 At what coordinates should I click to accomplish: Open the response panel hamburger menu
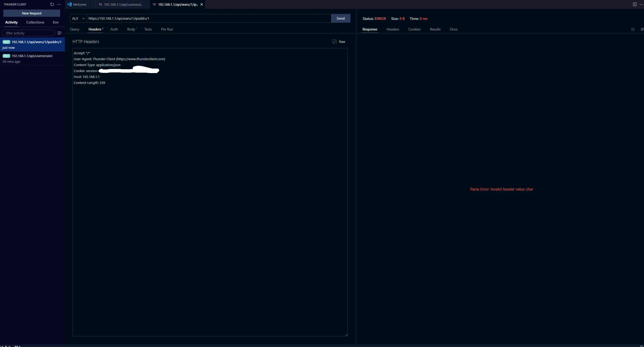coord(642,29)
